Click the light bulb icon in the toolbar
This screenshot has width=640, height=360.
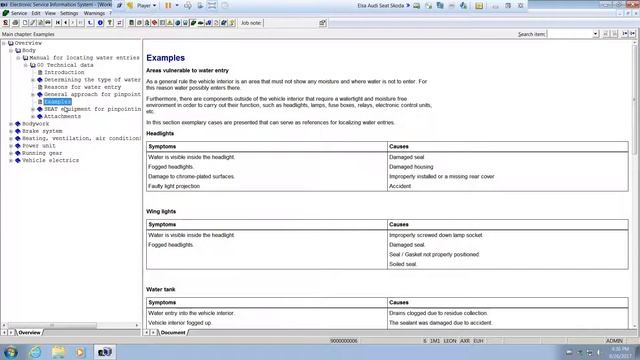click(x=232, y=23)
